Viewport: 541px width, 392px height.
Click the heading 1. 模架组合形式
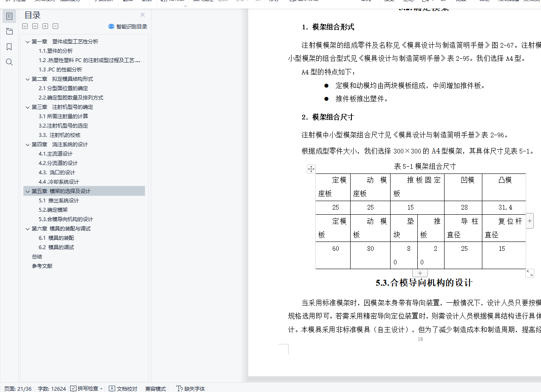point(328,27)
